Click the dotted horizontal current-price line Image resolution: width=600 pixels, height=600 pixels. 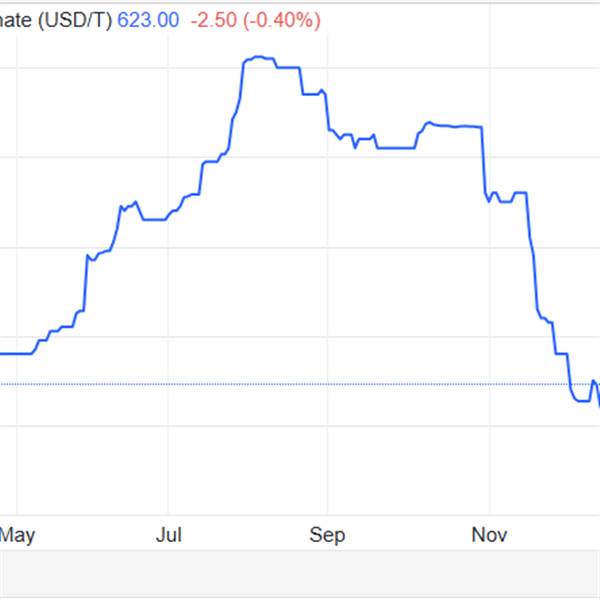(300, 384)
